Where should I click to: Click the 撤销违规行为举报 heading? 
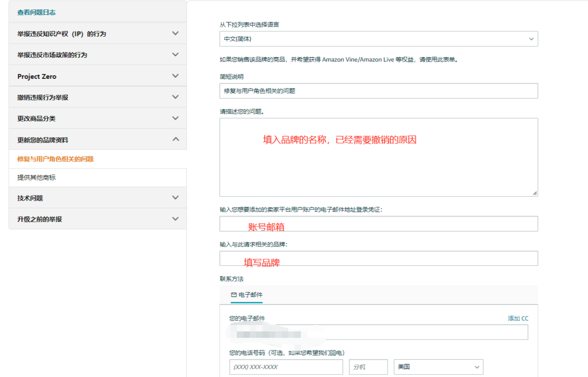pyautogui.click(x=43, y=98)
